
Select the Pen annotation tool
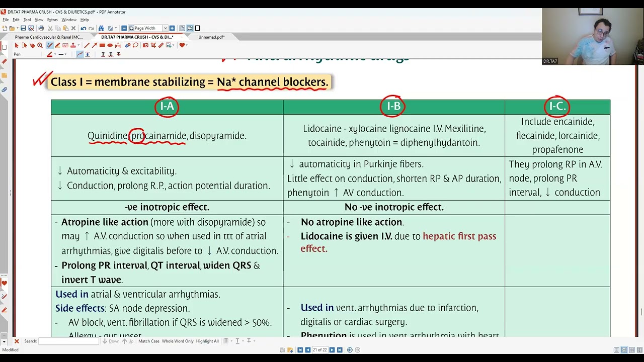tap(50, 45)
